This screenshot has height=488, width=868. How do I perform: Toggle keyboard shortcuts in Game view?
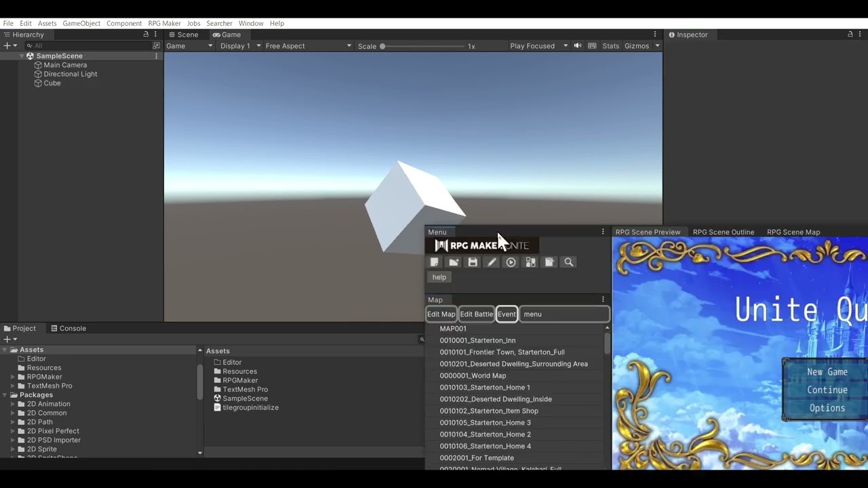pyautogui.click(x=592, y=46)
